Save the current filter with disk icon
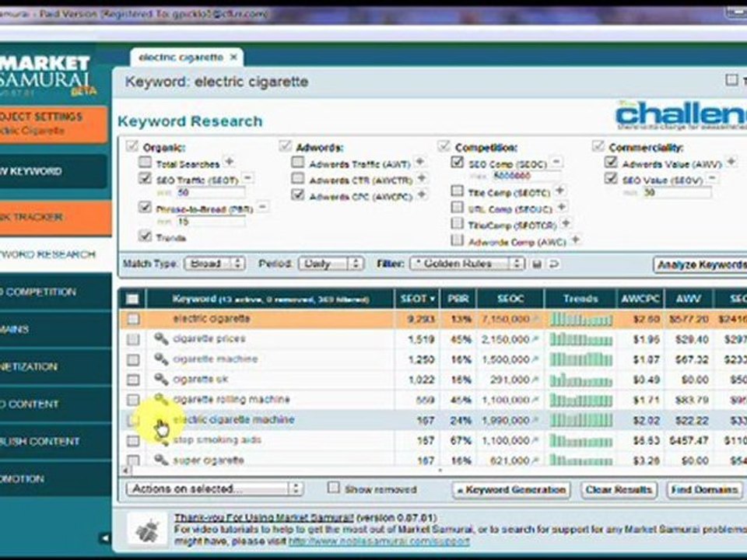The image size is (747, 560). tap(537, 264)
